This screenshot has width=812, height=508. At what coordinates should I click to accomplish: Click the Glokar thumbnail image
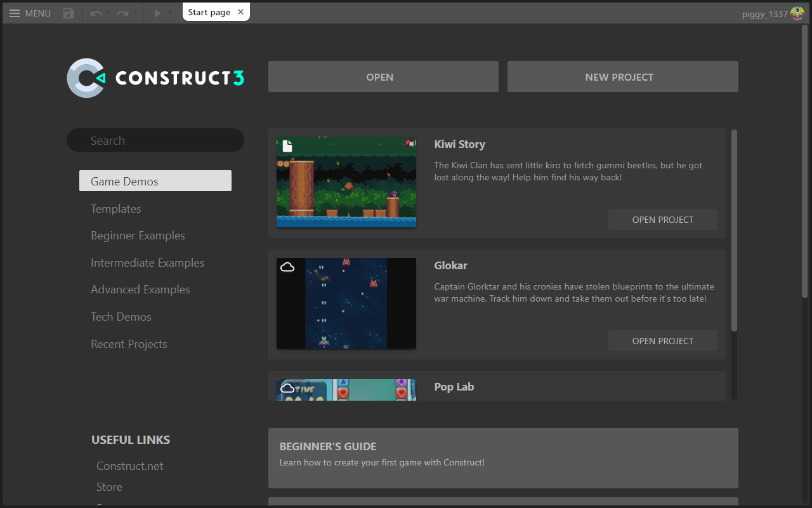[346, 303]
